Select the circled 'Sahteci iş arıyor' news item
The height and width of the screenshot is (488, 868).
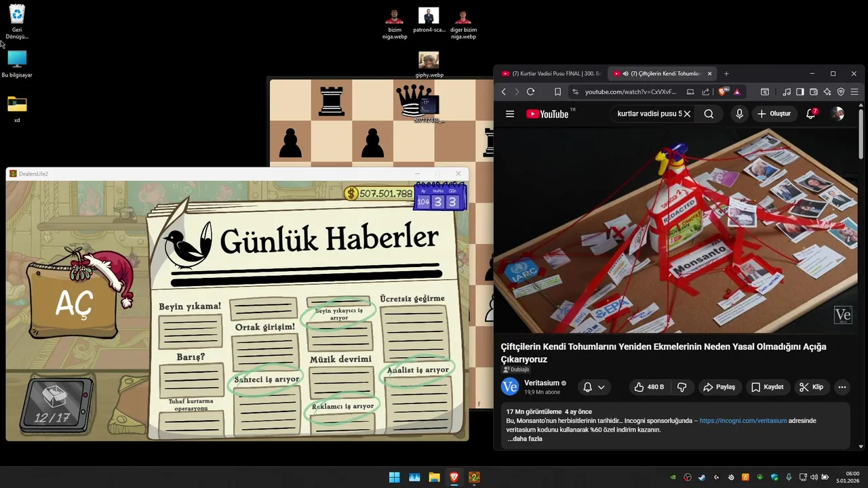click(267, 380)
